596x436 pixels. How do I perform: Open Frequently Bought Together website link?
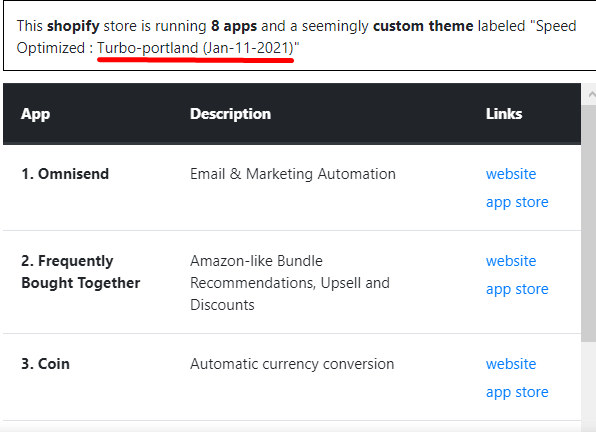511,261
